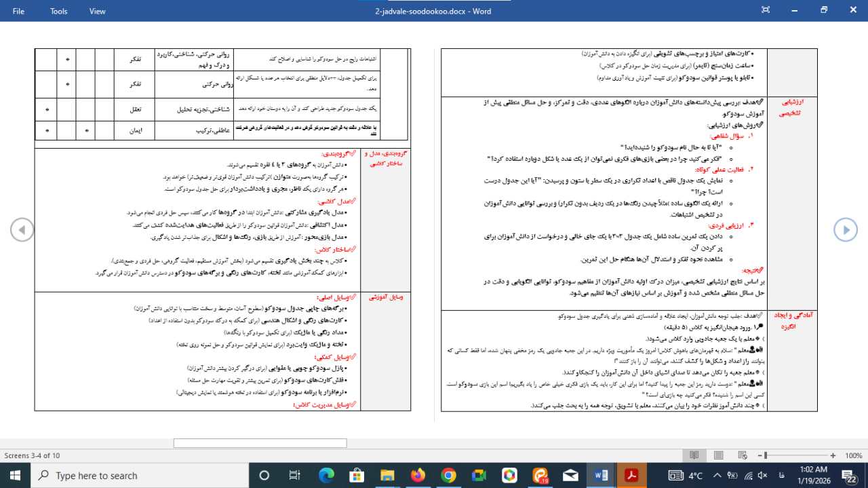Click the previous page arrow on the left

[22, 230]
